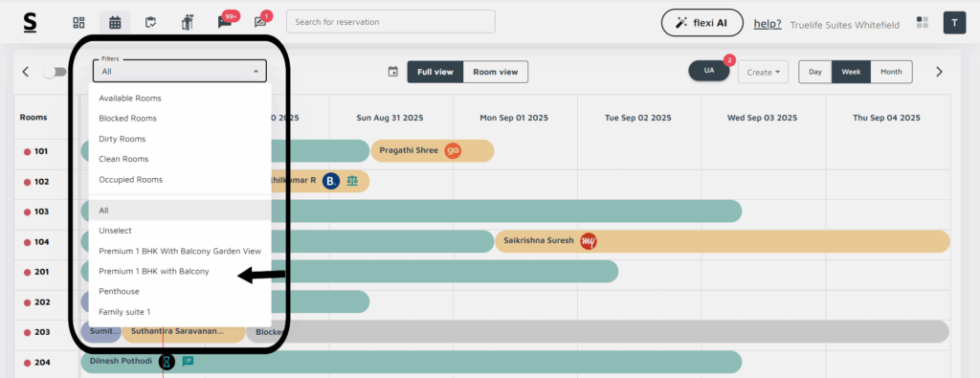Select Occupied Rooms filter
Screen dimensions: 980x378
(180, 179)
